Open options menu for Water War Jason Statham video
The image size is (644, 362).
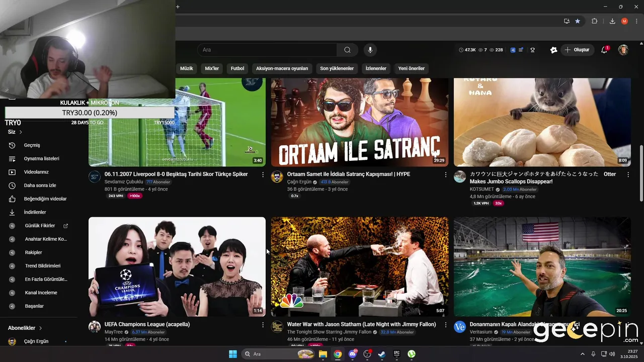(x=445, y=325)
